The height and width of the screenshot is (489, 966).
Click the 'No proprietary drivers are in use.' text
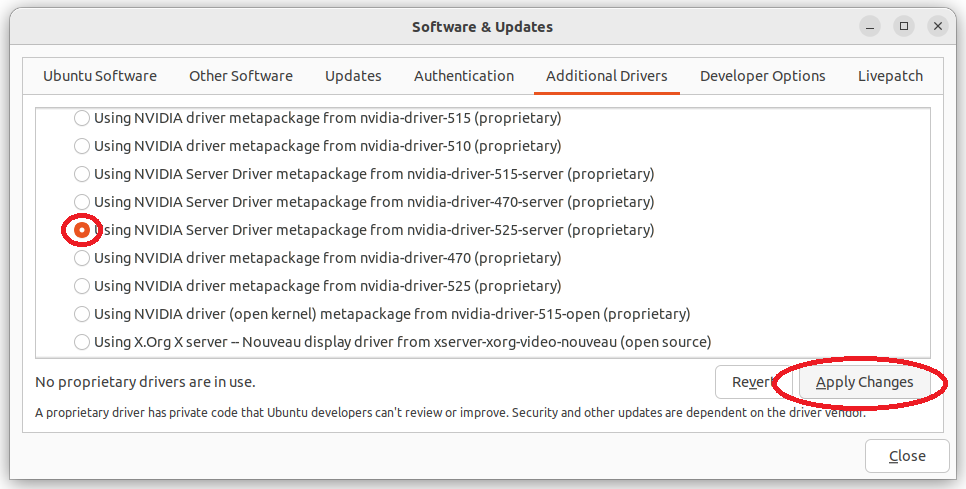(x=145, y=382)
